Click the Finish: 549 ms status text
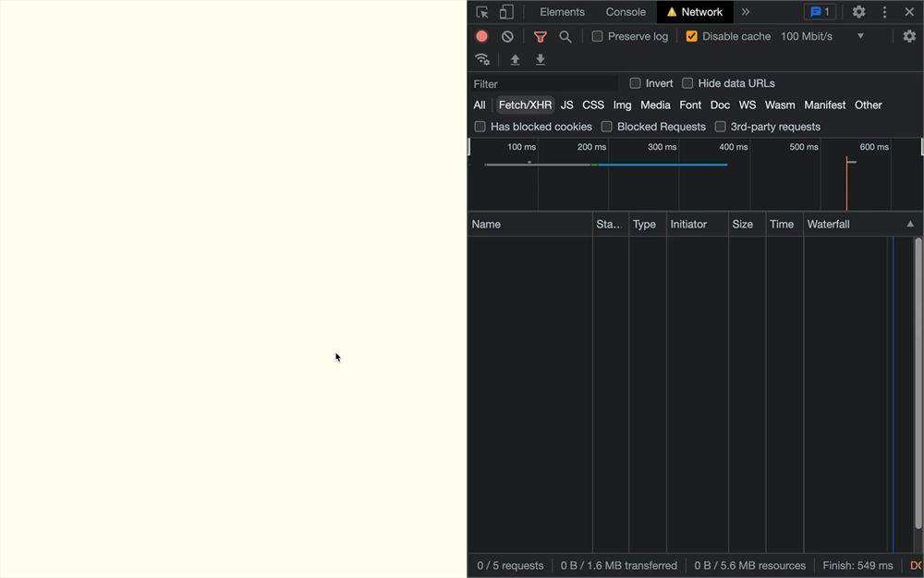Viewport: 924px width, 578px height. click(857, 566)
